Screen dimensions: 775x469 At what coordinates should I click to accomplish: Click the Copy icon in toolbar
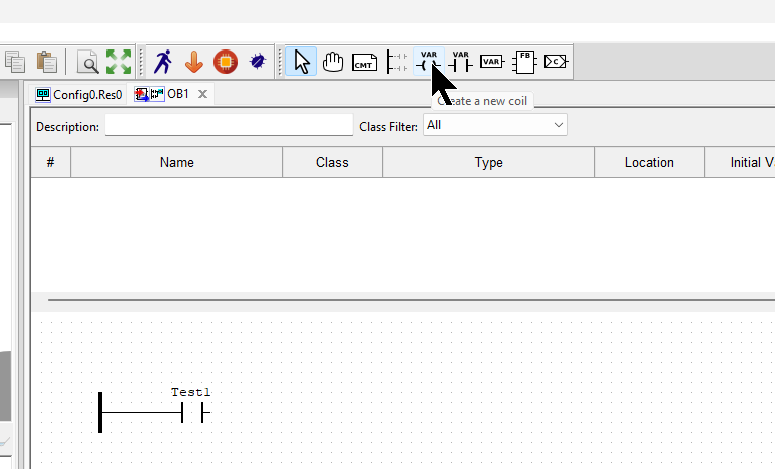click(15, 62)
